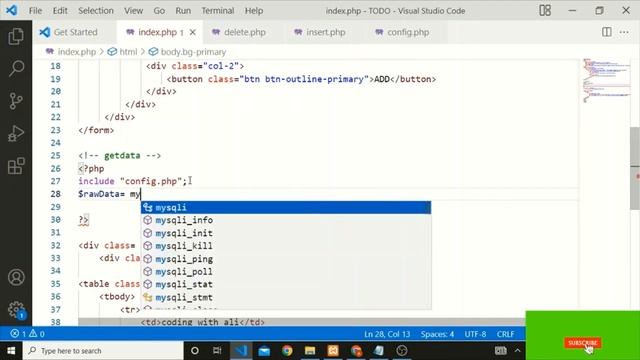Open the Source Control view
The height and width of the screenshot is (360, 640).
[x=16, y=101]
